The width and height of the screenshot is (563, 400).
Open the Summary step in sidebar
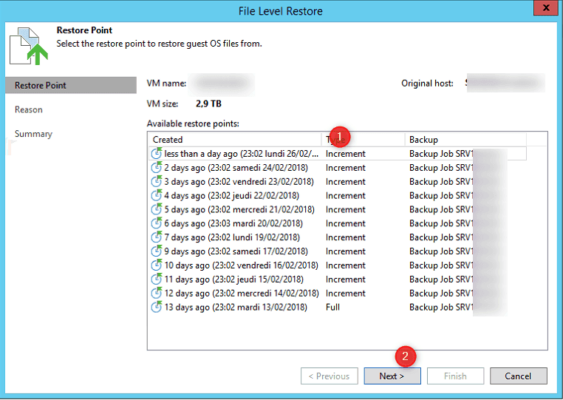tap(33, 134)
